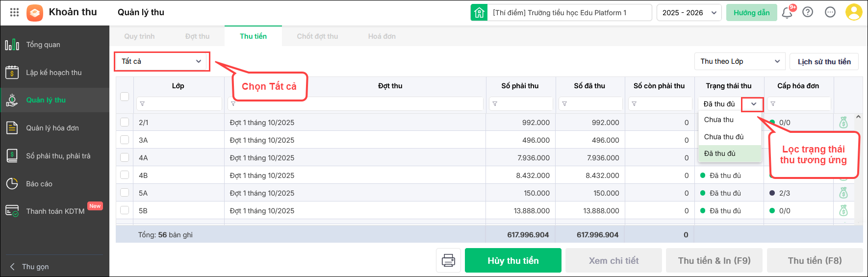Click the notification bell icon
868x277 pixels.
point(787,13)
